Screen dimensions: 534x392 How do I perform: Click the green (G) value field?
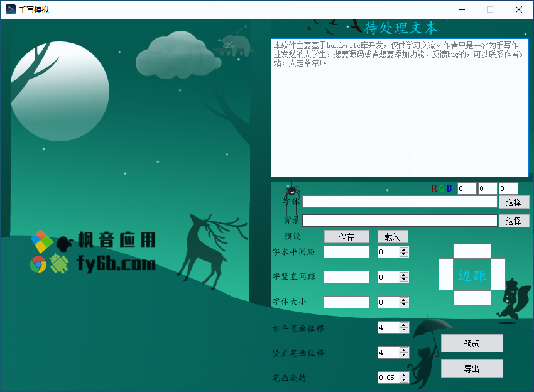(x=488, y=188)
